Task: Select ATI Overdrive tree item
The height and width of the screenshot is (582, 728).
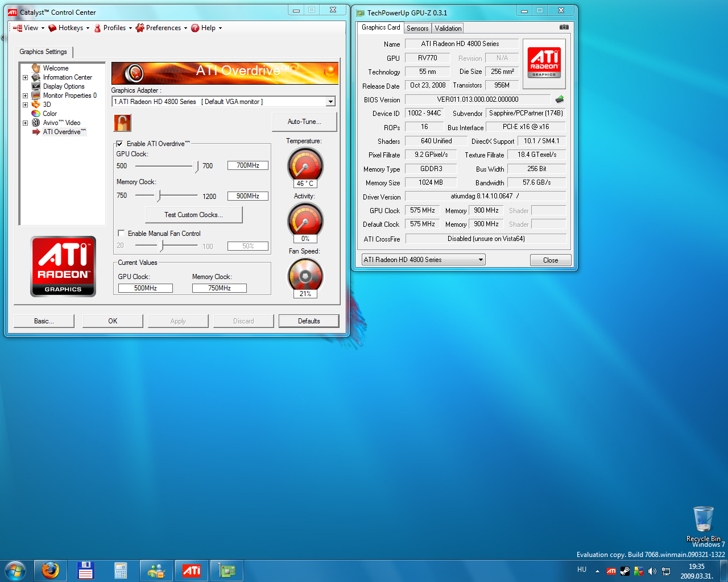Action: click(64, 132)
